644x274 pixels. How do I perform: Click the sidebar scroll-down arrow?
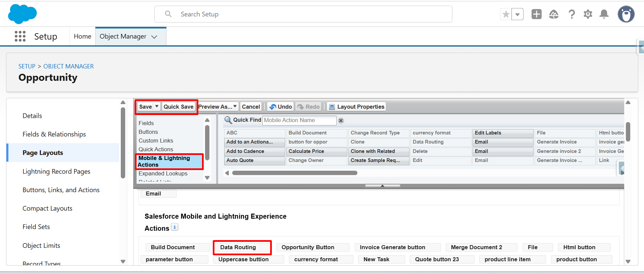click(x=123, y=262)
